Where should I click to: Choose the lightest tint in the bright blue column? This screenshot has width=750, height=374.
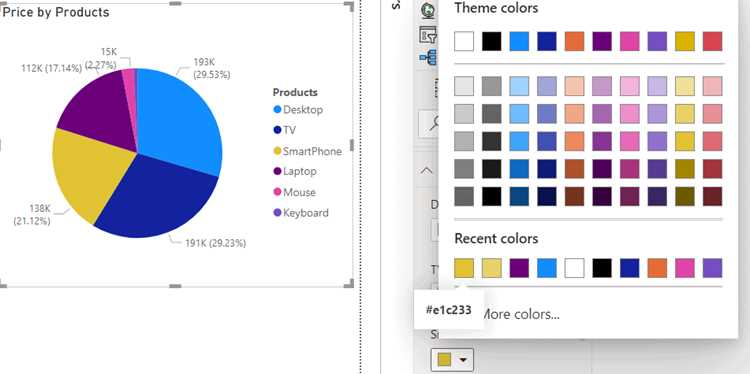click(519, 86)
